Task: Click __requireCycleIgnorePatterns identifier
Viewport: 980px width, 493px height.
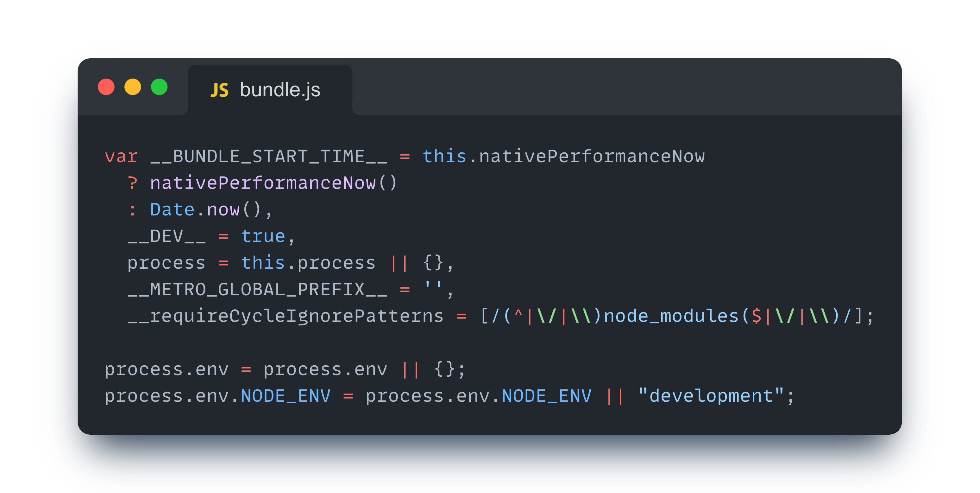Action: (x=286, y=316)
